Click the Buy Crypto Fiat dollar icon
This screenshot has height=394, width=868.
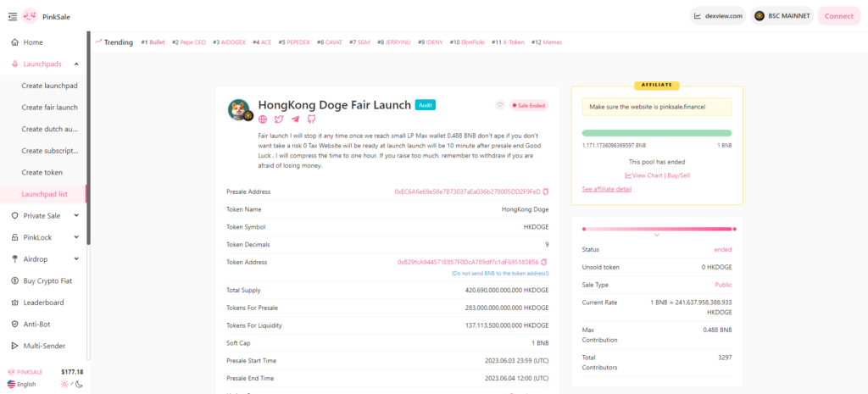pyautogui.click(x=15, y=281)
